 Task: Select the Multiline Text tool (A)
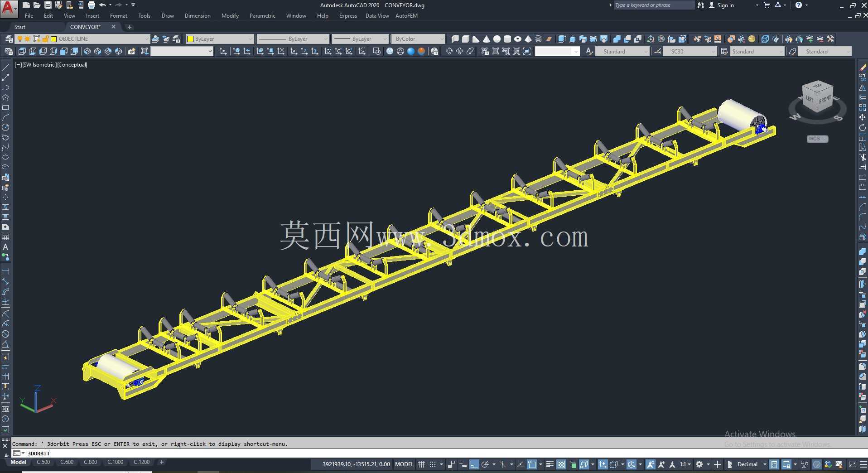click(5, 247)
